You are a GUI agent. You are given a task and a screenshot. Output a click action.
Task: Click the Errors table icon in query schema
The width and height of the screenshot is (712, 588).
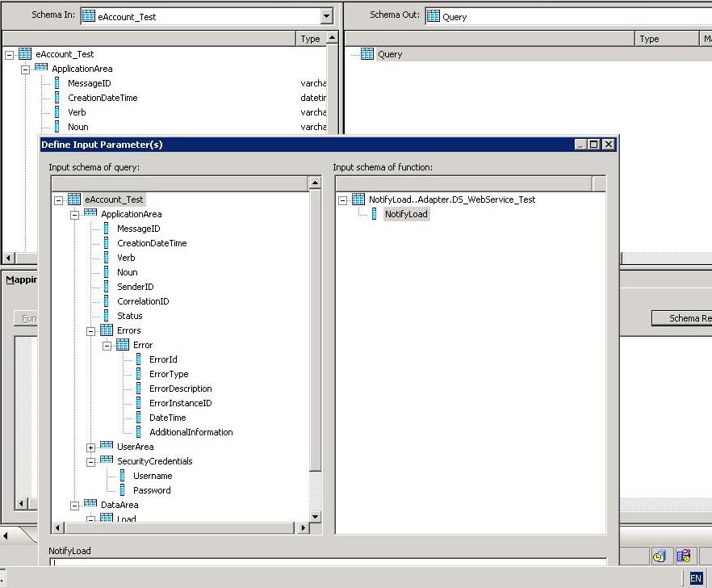point(107,330)
